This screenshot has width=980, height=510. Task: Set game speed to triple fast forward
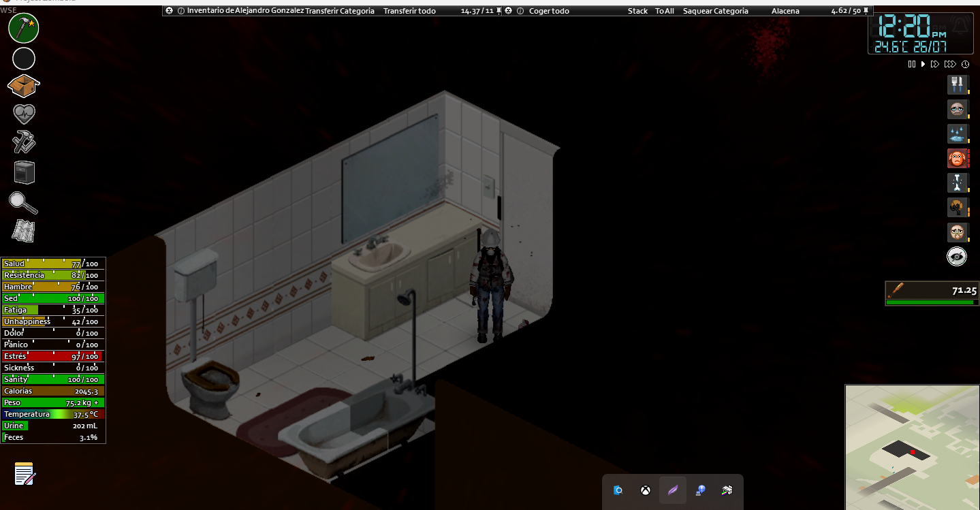tap(951, 64)
